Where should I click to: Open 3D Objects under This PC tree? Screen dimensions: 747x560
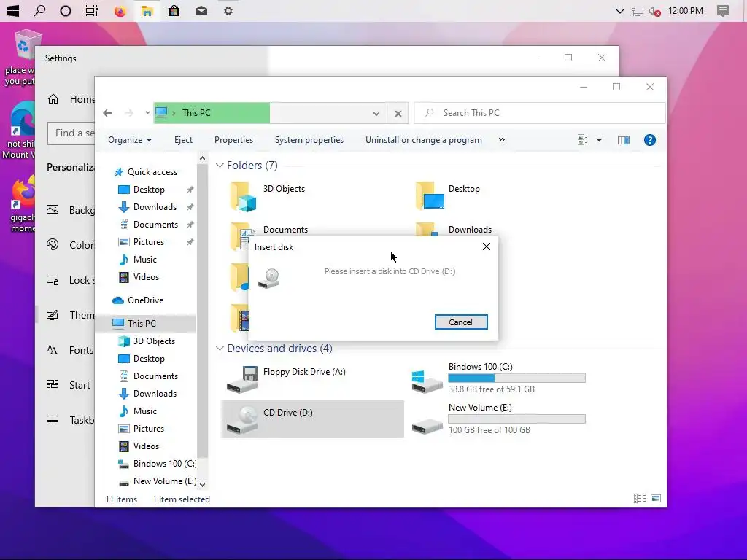[154, 341]
